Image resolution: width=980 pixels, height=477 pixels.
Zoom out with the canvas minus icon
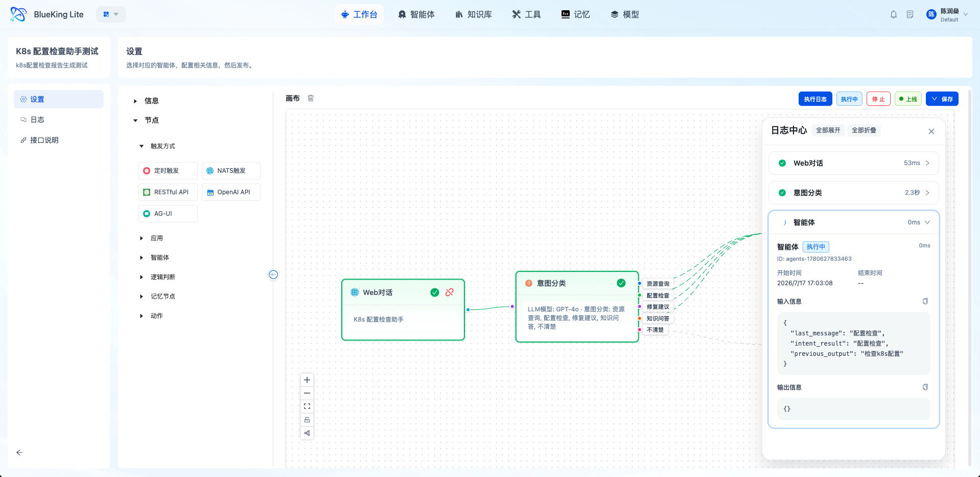pos(307,393)
